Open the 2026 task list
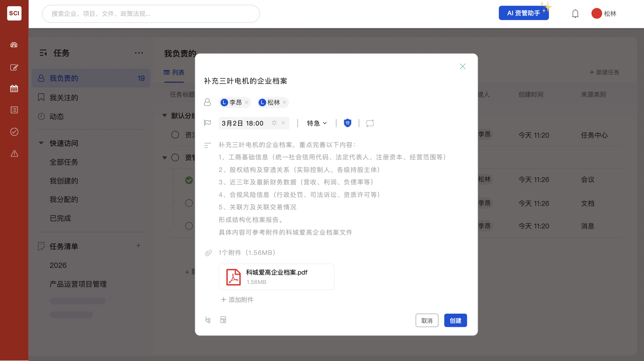The width and height of the screenshot is (644, 361). click(x=58, y=265)
